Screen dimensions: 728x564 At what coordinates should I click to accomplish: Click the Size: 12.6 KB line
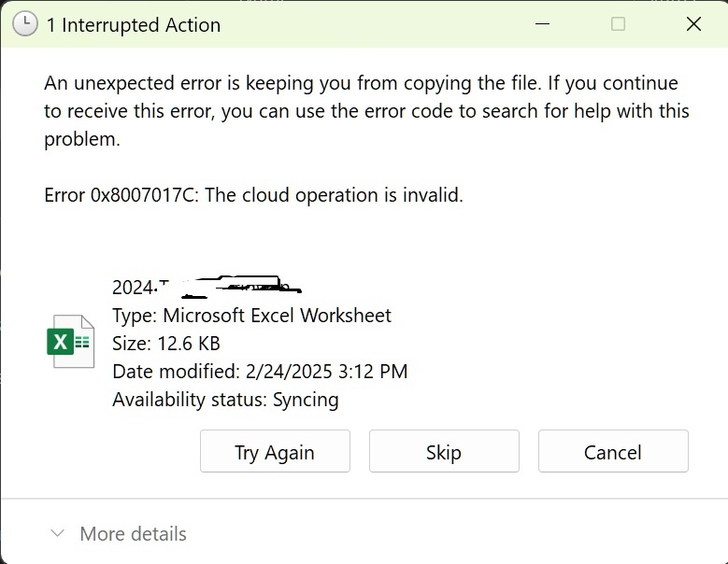pyautogui.click(x=165, y=344)
